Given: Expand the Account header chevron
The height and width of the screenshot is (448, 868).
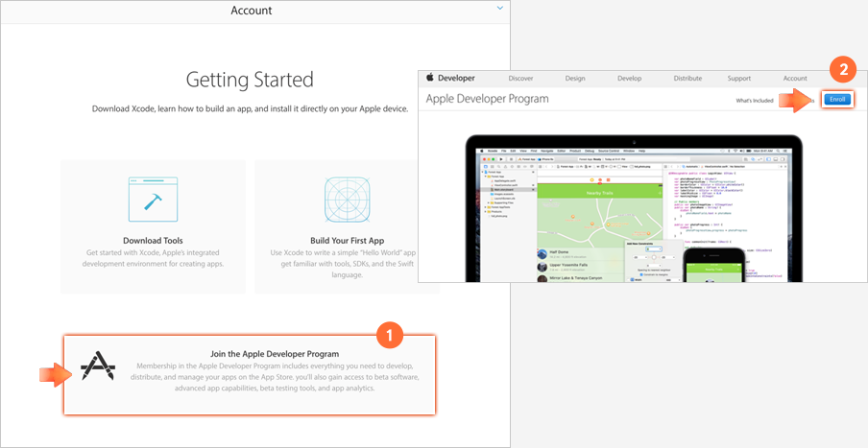Looking at the screenshot, I should (500, 9).
